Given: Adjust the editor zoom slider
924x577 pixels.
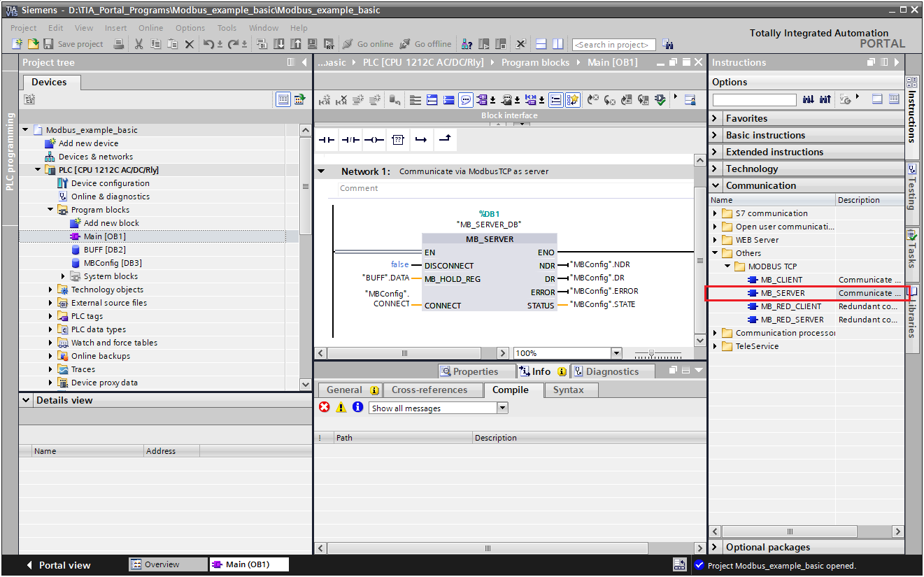Looking at the screenshot, I should [x=652, y=354].
